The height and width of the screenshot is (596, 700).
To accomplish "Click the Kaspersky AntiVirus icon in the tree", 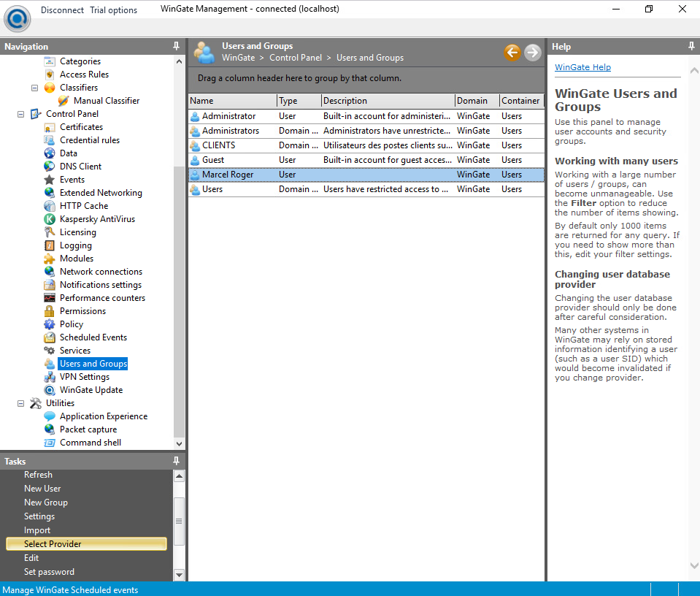I will click(x=50, y=219).
